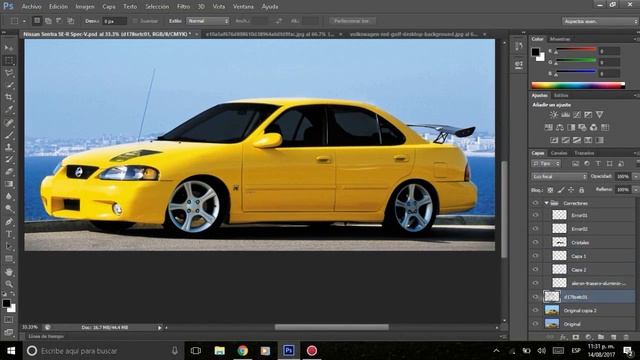Screen dimensions: 640x360
Task: Add a layer mask from Layers footer
Action: pyautogui.click(x=576, y=337)
